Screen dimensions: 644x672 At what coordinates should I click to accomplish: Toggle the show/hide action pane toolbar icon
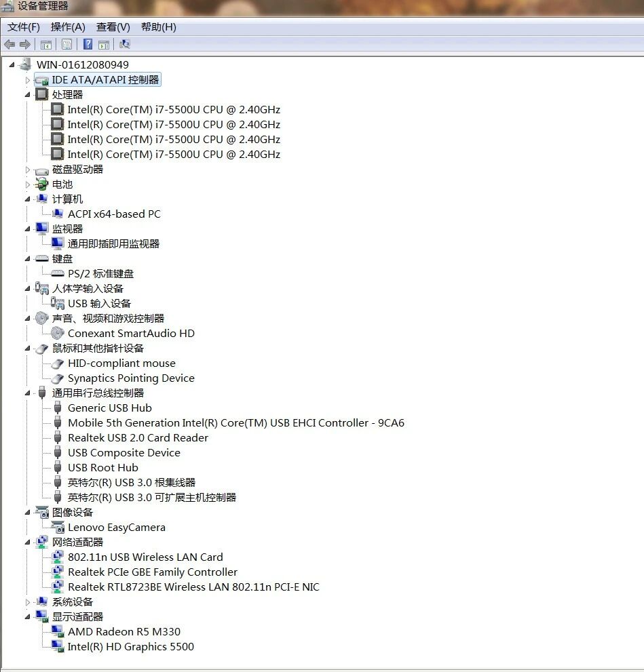tap(104, 44)
